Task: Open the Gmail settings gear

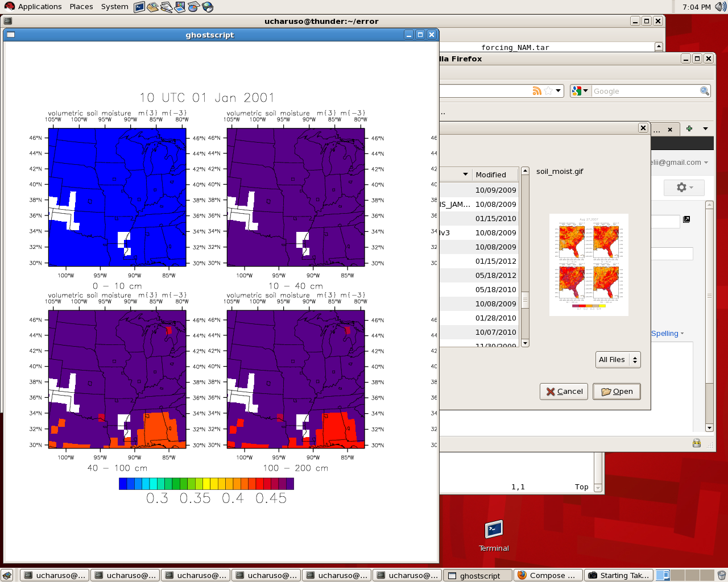Action: click(x=684, y=188)
